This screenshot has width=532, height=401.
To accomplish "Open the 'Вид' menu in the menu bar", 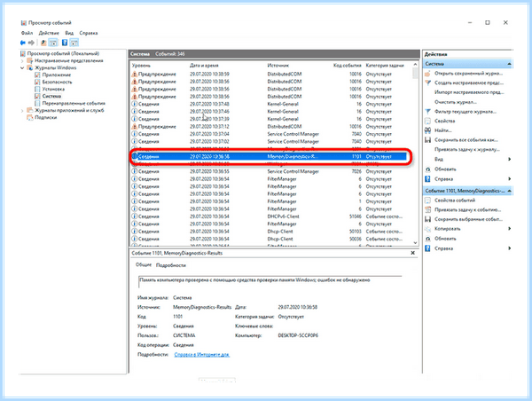I will click(x=69, y=33).
